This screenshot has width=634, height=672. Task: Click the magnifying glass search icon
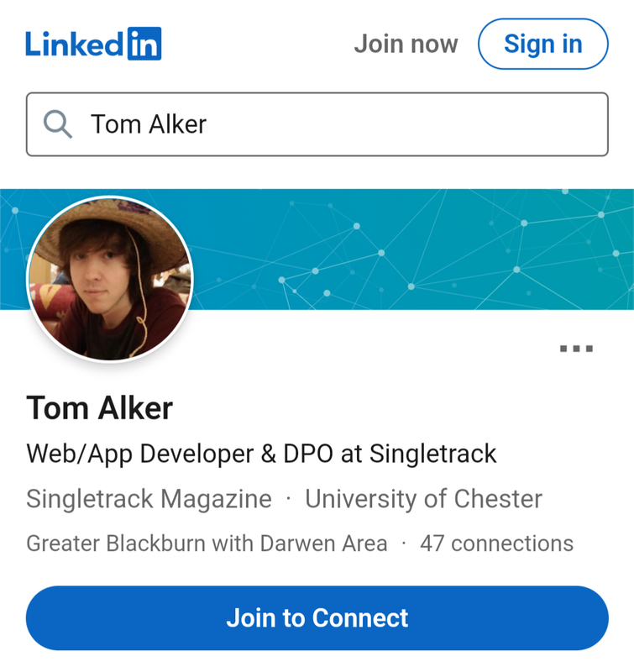pos(57,124)
